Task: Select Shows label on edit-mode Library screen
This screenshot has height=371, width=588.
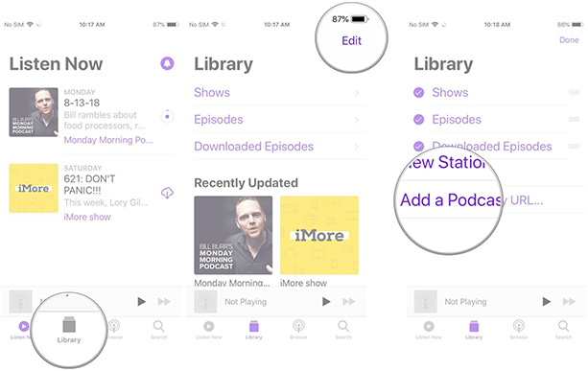Action: tap(450, 93)
